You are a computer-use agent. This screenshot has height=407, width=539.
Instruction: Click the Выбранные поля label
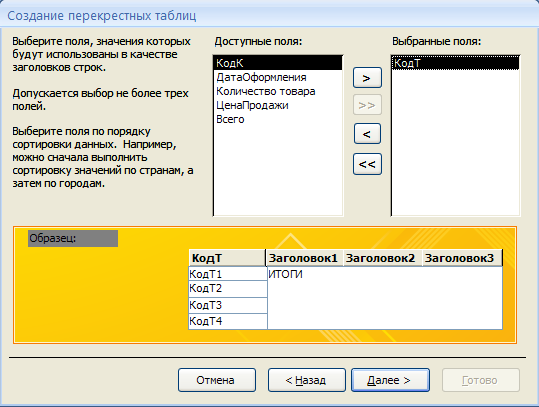tap(437, 42)
